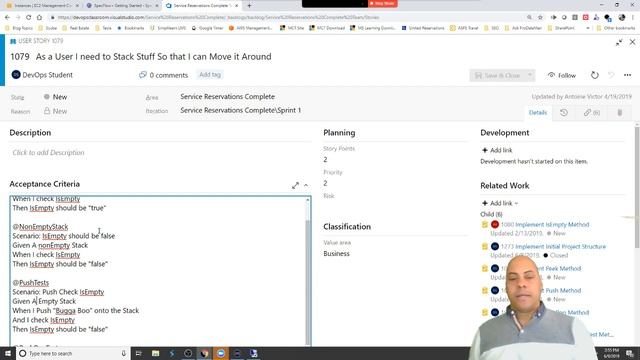640x360 pixels.
Task: Click the Save & Close button
Action: [498, 76]
